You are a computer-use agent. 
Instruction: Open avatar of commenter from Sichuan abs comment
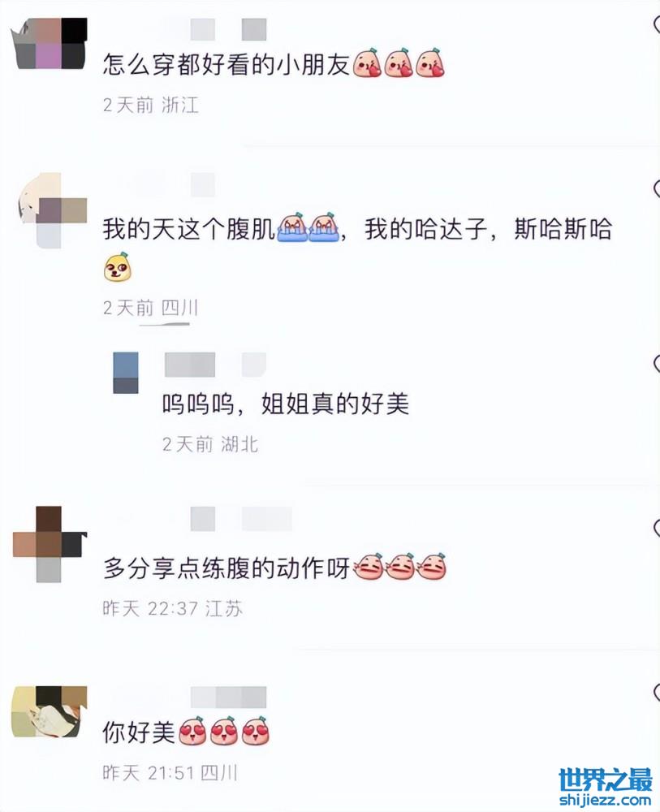(52, 211)
